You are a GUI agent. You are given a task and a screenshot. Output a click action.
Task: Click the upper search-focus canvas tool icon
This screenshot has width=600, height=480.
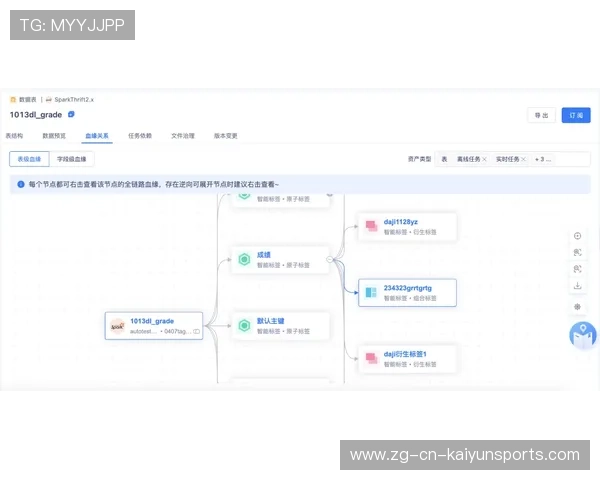tap(577, 252)
